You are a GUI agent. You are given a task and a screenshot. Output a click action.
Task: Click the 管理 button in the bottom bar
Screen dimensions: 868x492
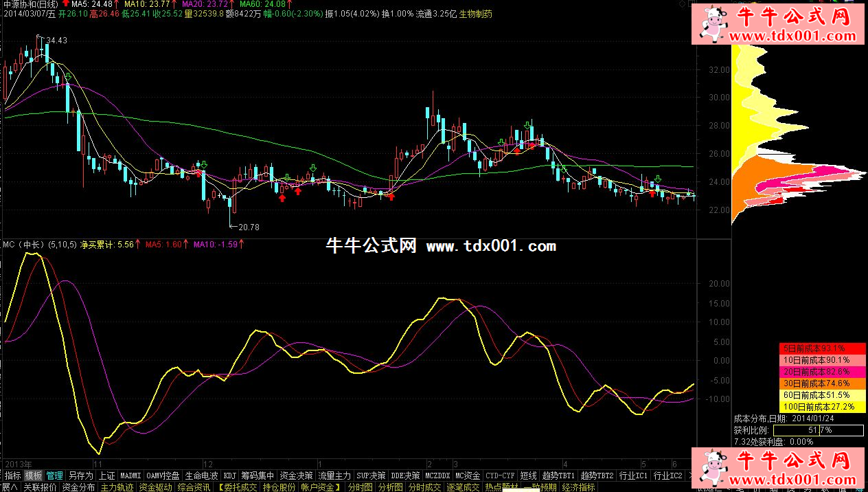(x=54, y=476)
